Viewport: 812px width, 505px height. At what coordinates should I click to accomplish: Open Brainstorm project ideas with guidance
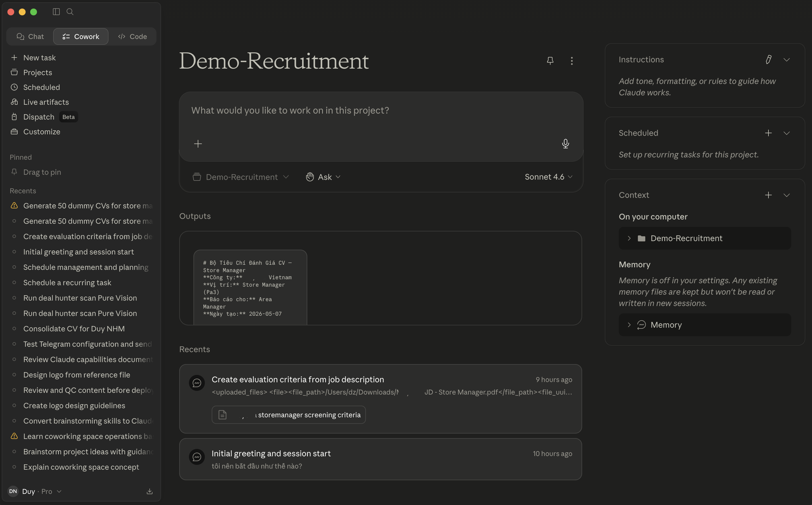pyautogui.click(x=81, y=451)
